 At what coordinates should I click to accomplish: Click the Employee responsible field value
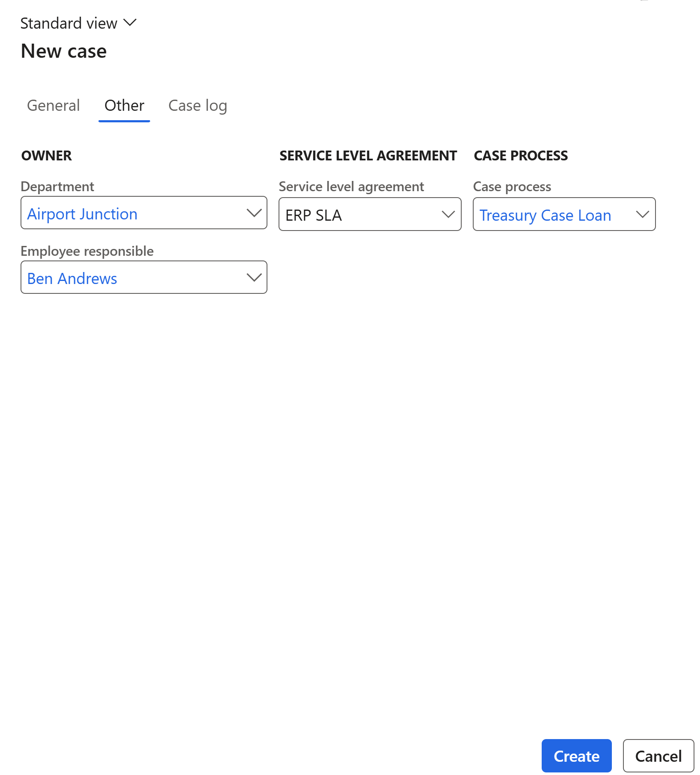pos(72,278)
